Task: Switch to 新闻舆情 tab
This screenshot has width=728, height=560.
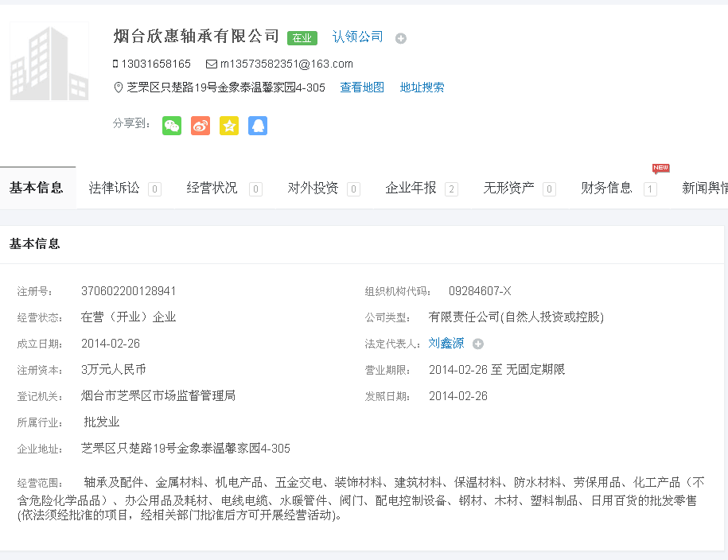Action: [x=704, y=189]
